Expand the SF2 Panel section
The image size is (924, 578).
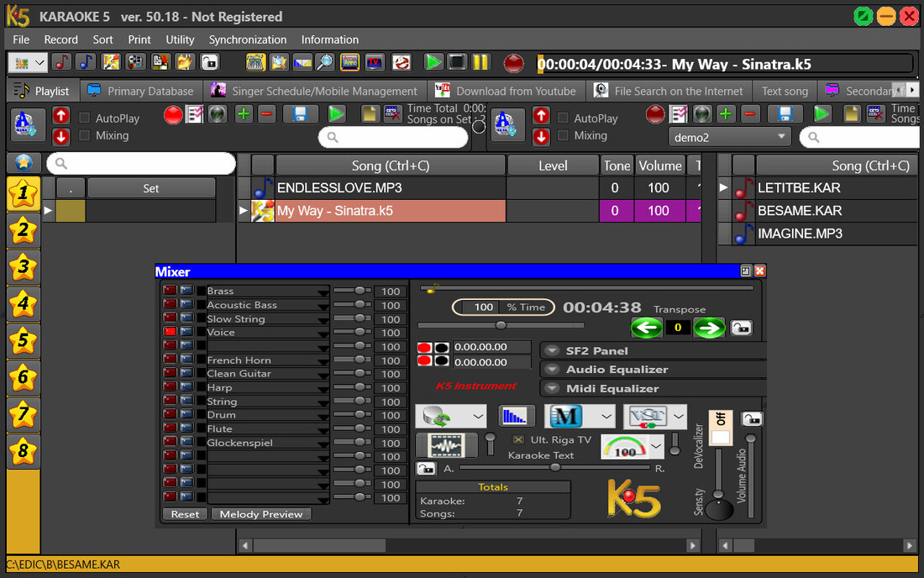552,350
